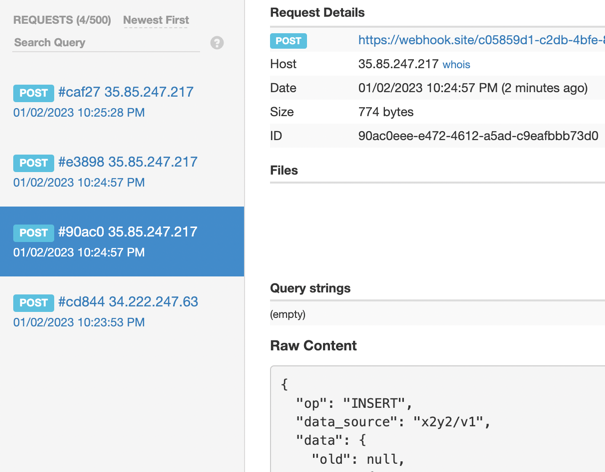Select request #cd844 from 34.222.247.63

[128, 302]
